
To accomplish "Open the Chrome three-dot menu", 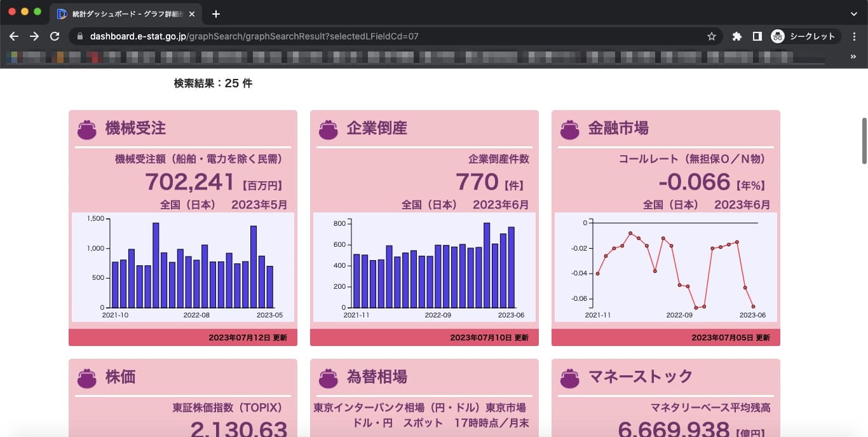I will tap(854, 36).
